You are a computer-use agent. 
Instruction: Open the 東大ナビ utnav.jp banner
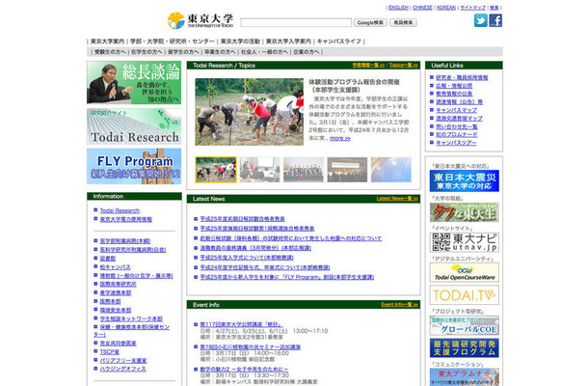465,242
